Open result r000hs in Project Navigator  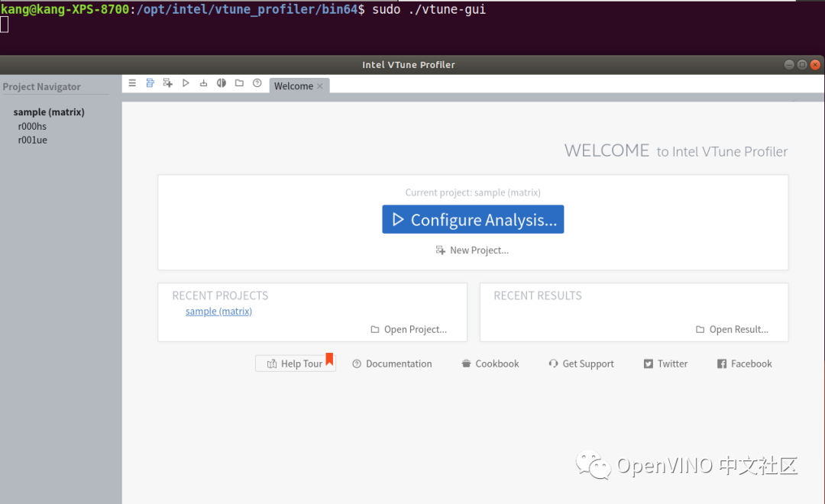click(x=32, y=126)
